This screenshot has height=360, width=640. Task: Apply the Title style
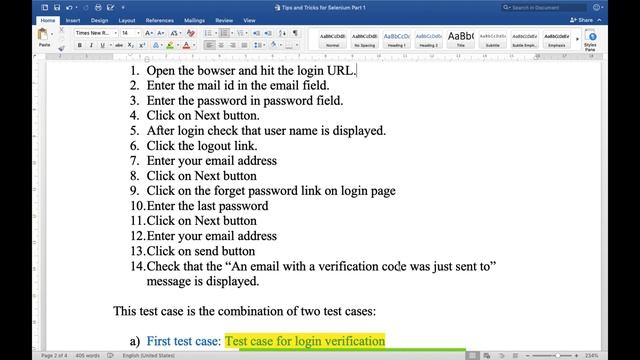tap(460, 40)
